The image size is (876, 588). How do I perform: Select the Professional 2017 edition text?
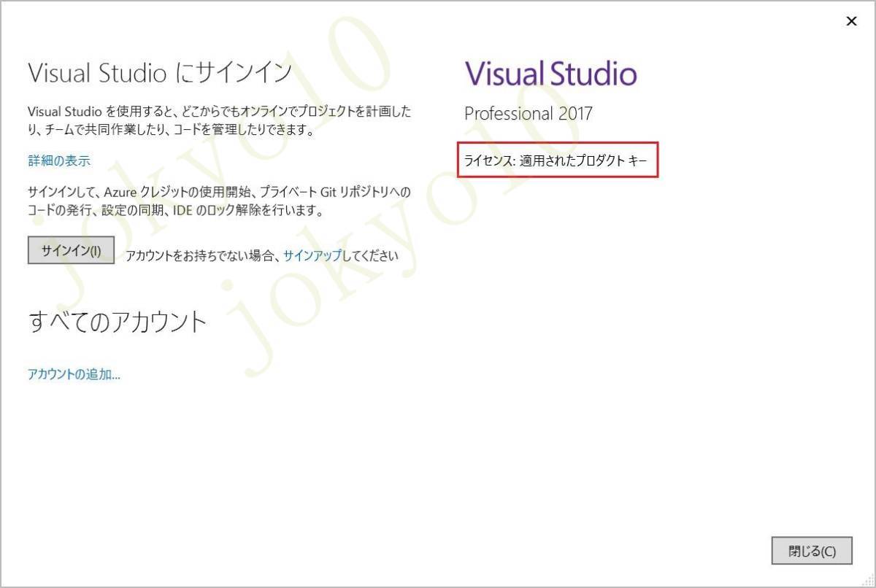pyautogui.click(x=529, y=114)
